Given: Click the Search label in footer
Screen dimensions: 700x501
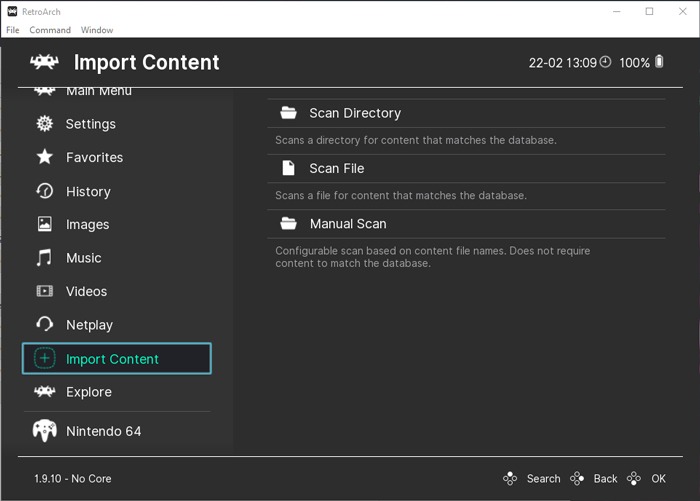Looking at the screenshot, I should tap(543, 479).
